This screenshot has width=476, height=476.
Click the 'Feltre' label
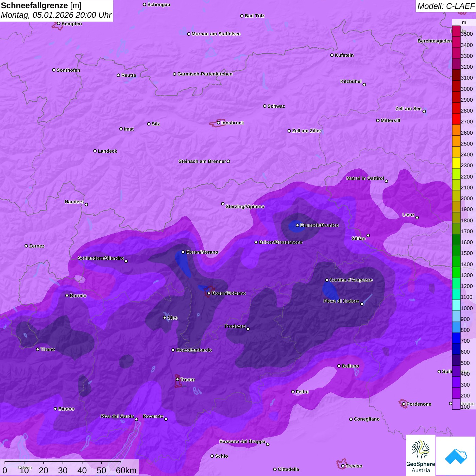coord(302,392)
